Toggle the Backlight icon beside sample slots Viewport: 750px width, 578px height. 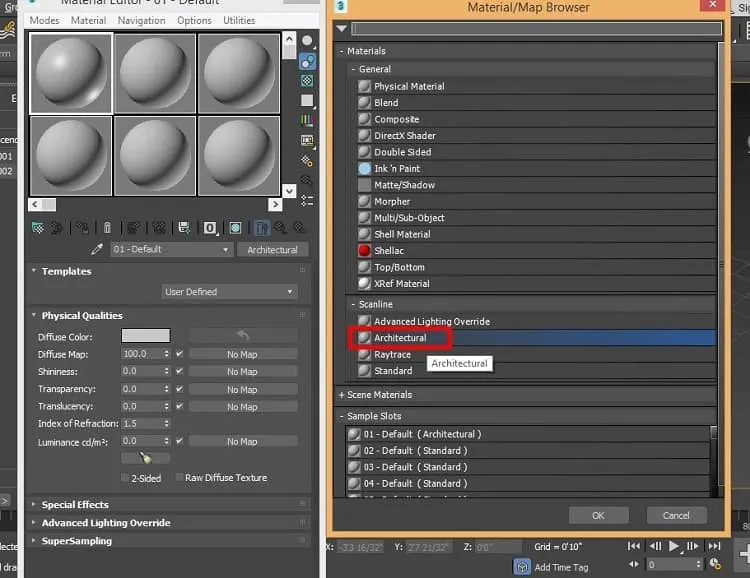308,61
